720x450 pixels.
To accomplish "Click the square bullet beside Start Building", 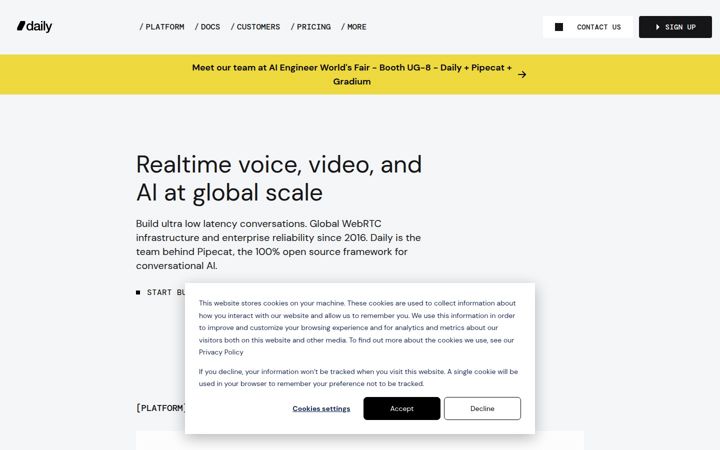I will click(x=138, y=292).
